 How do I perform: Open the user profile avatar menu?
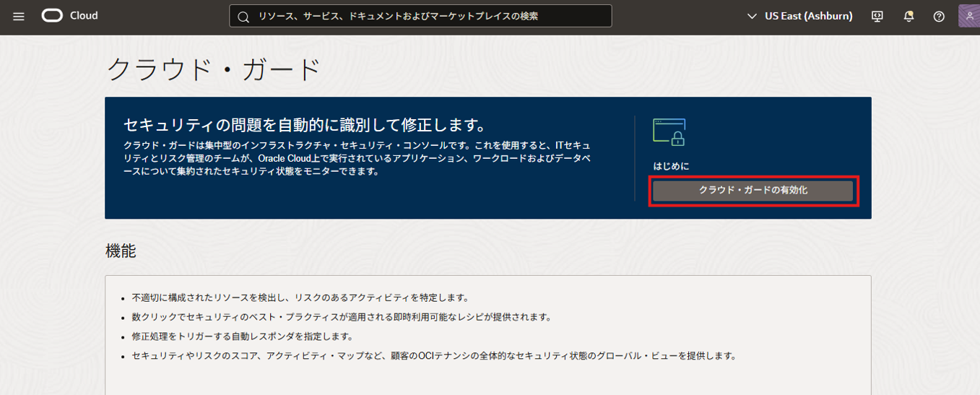[x=968, y=16]
